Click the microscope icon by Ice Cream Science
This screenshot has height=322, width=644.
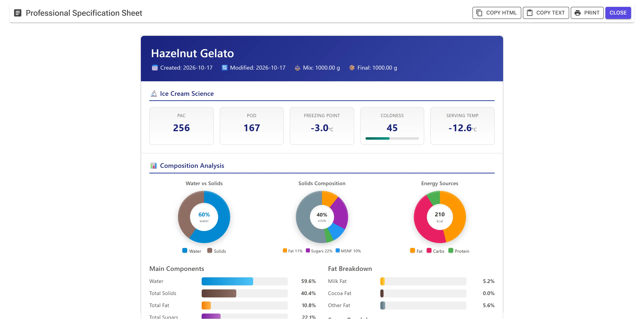(154, 94)
